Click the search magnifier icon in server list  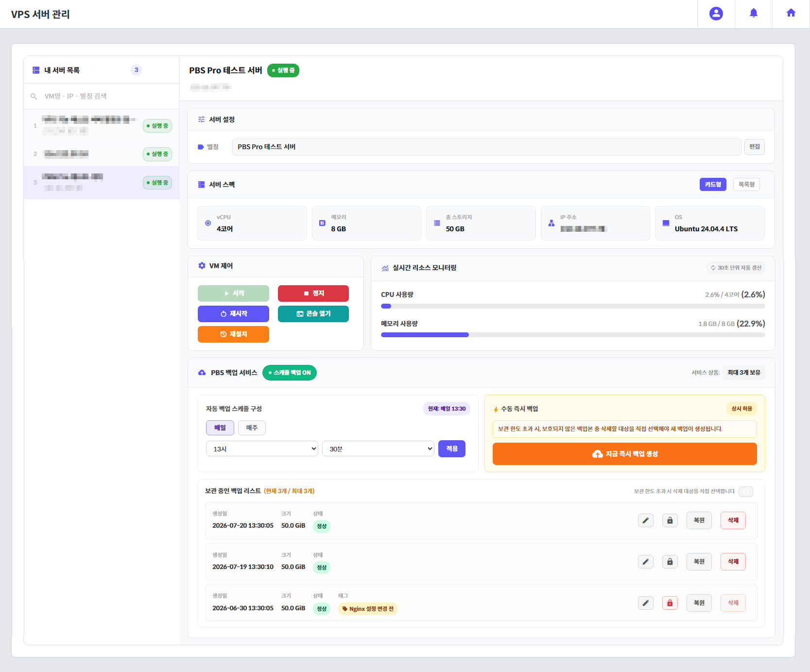click(x=34, y=96)
